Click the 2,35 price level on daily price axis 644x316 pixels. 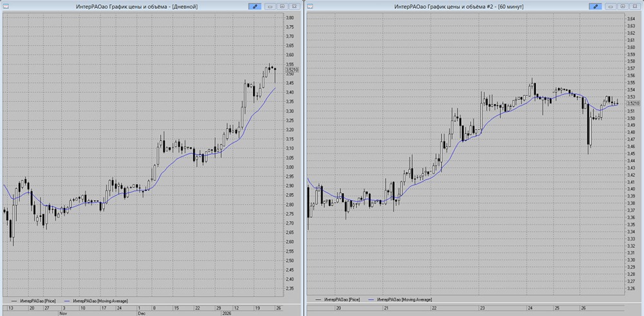[x=290, y=288]
